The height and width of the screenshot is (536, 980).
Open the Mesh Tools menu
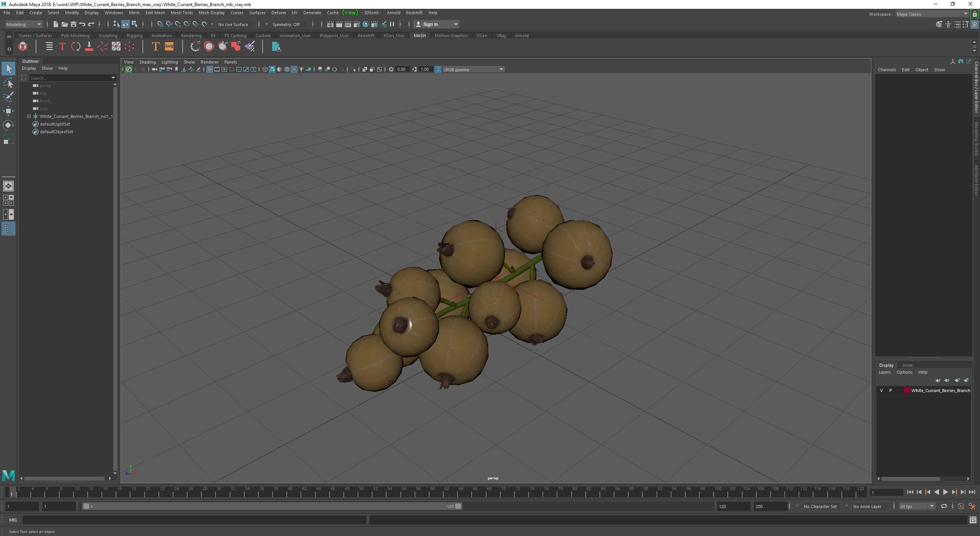tap(181, 13)
